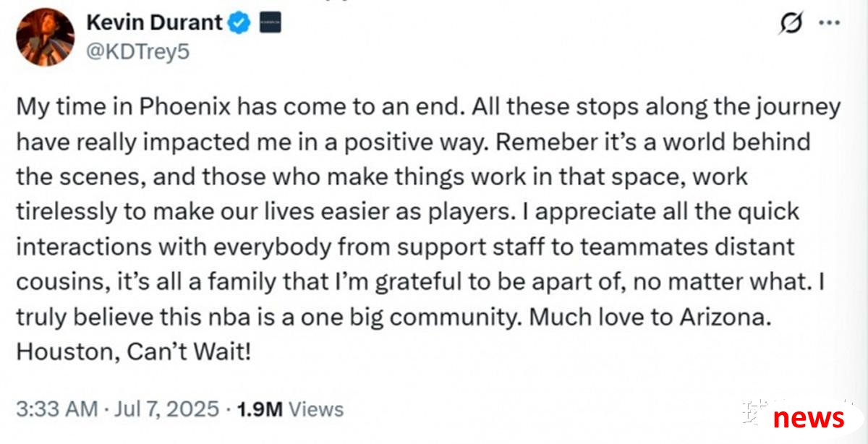The width and height of the screenshot is (868, 444).
Task: Open the 3:33 AM timestamp
Action: (56, 410)
